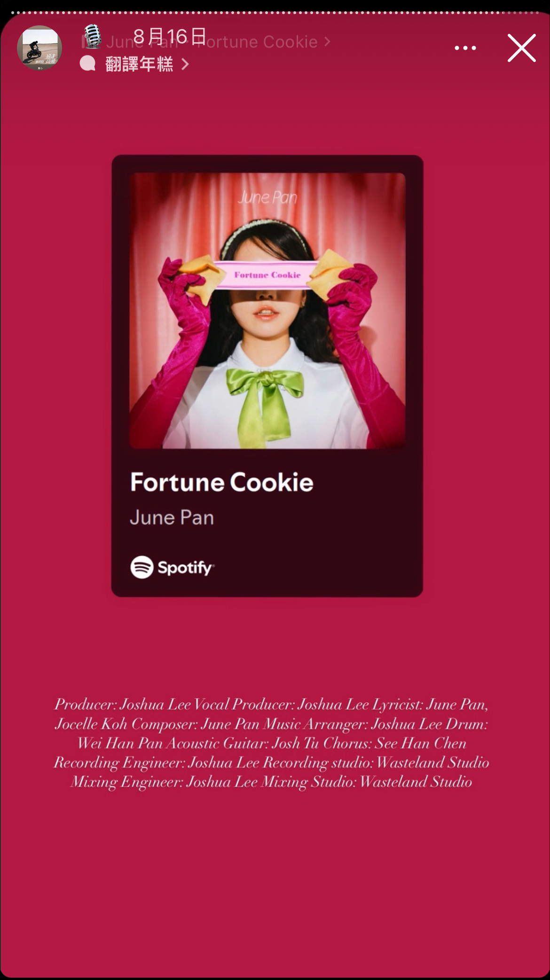
Task: Expand the chevron next to 翻譯年糕
Action: pos(185,64)
